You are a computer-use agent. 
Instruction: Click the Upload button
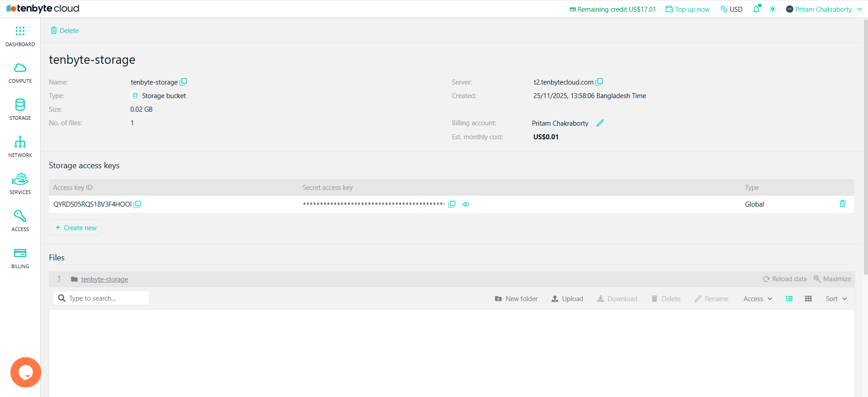pyautogui.click(x=567, y=298)
